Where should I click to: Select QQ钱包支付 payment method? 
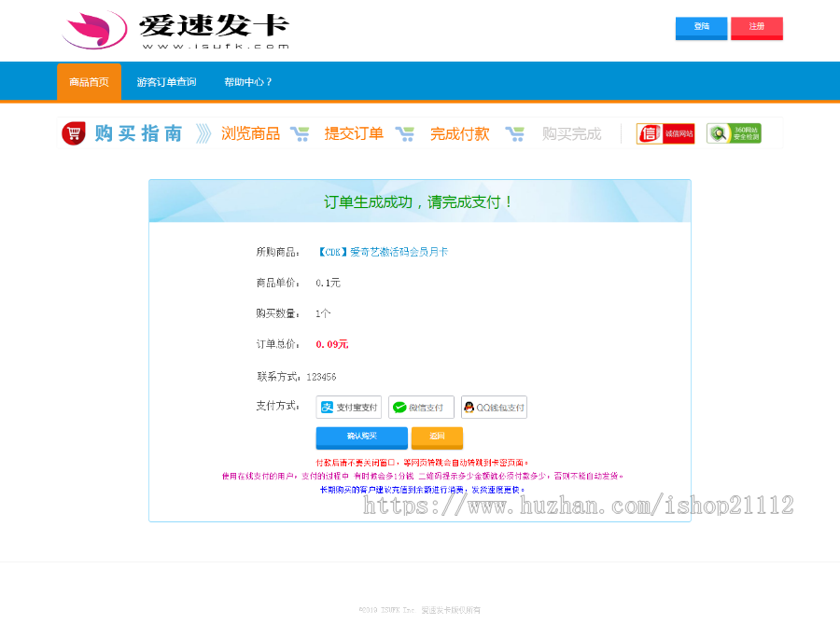tap(494, 408)
